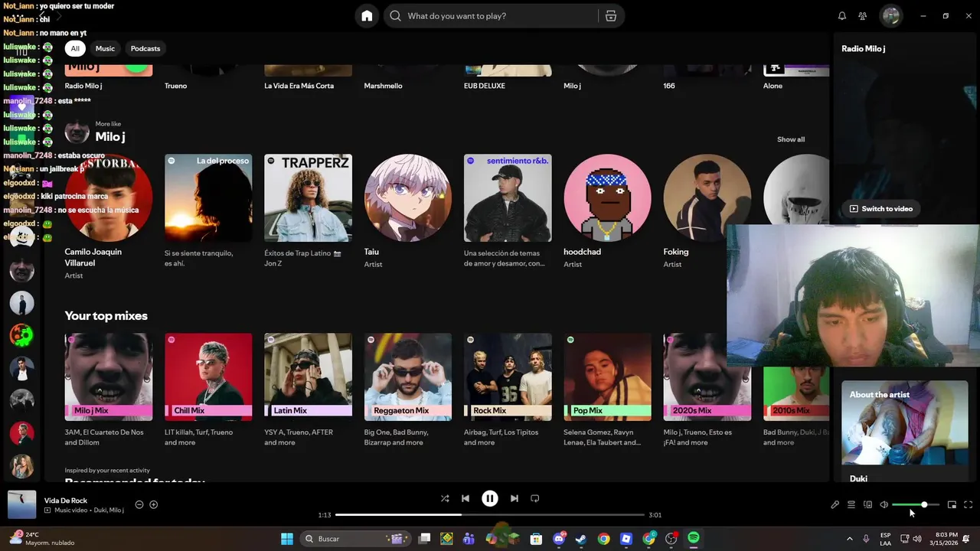Viewport: 980px width, 551px height.
Task: Toggle shuffle playback
Action: 445,498
